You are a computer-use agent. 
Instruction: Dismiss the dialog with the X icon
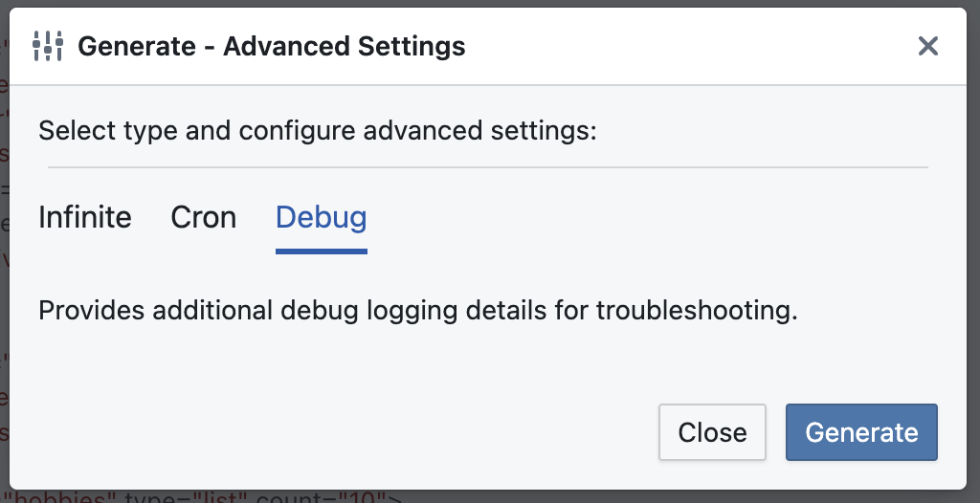click(928, 46)
